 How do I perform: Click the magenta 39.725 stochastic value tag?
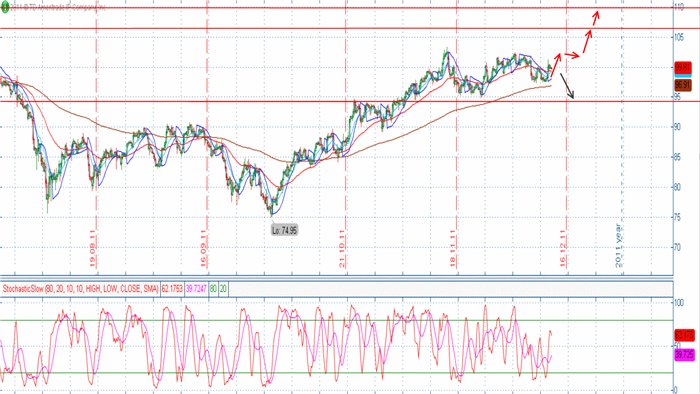684,355
